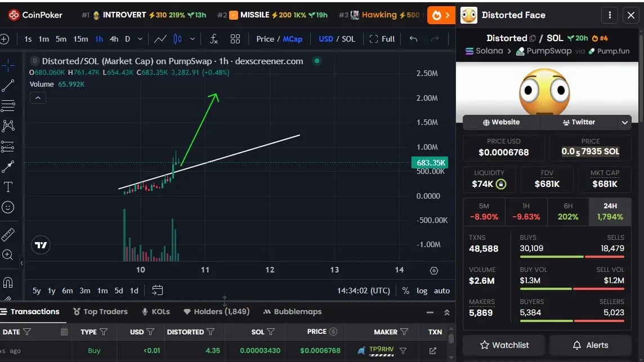Add a compare symbol with plus icon
The image size is (644, 362).
(5, 39)
